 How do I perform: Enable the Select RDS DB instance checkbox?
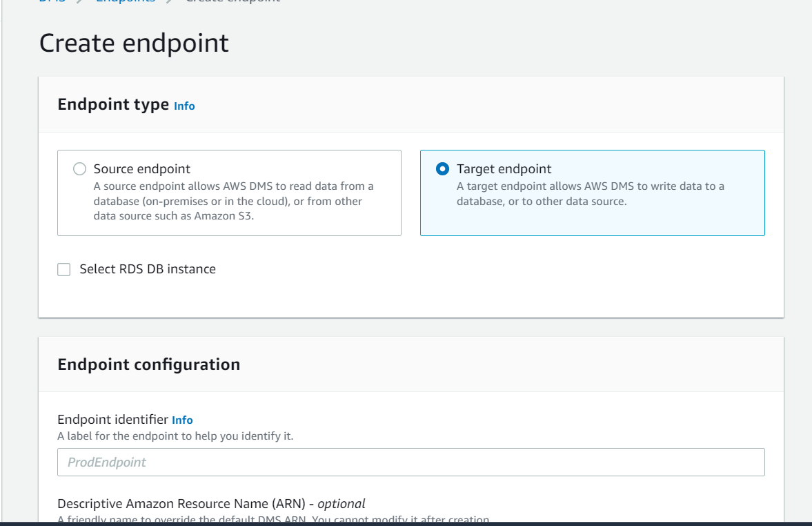coord(63,269)
